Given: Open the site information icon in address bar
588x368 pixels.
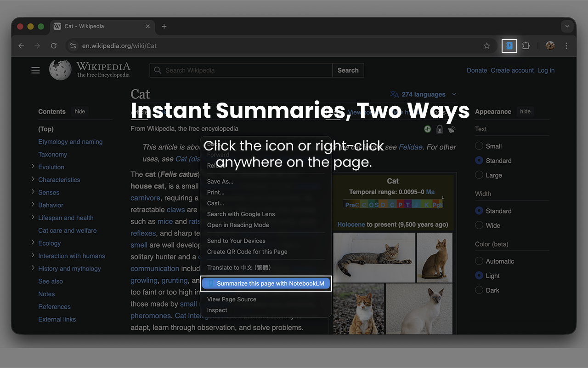Looking at the screenshot, I should 73,46.
